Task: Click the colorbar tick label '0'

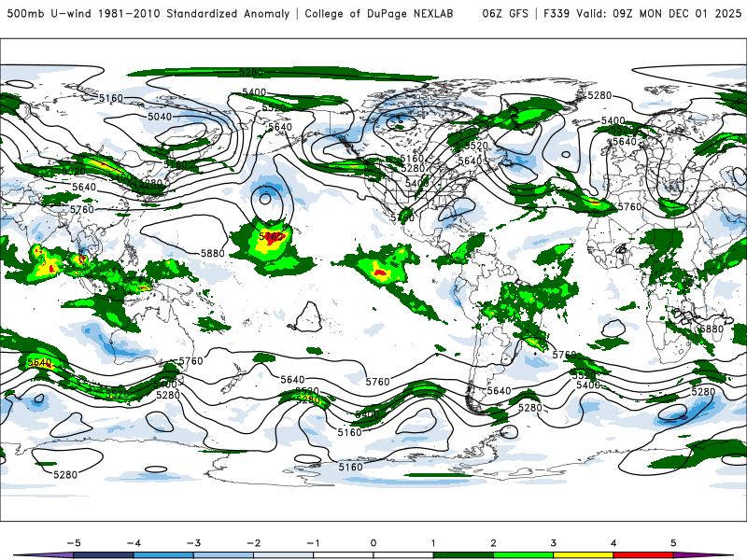Action: point(373,543)
